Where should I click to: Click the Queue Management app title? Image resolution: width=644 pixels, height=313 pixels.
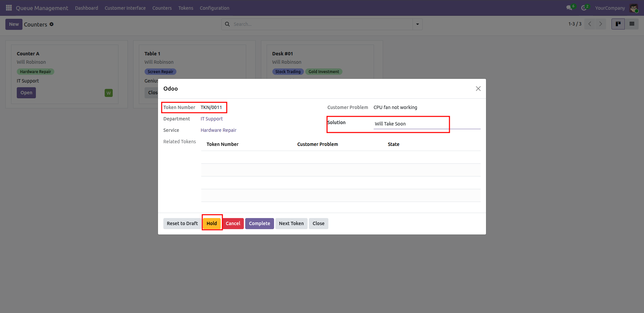42,8
